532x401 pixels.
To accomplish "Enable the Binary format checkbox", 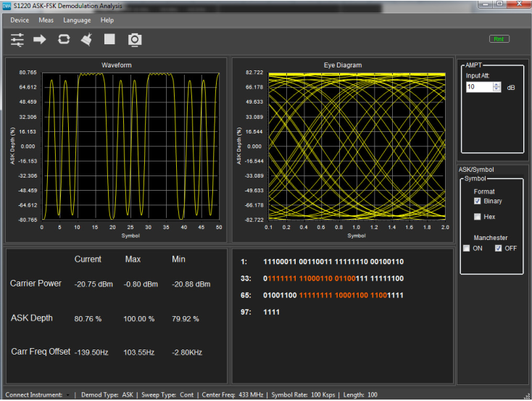I will coord(477,201).
